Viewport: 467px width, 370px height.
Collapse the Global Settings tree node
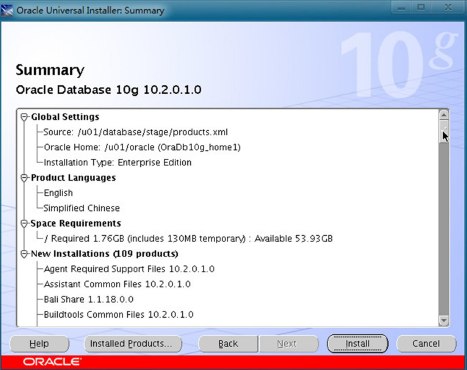24,117
